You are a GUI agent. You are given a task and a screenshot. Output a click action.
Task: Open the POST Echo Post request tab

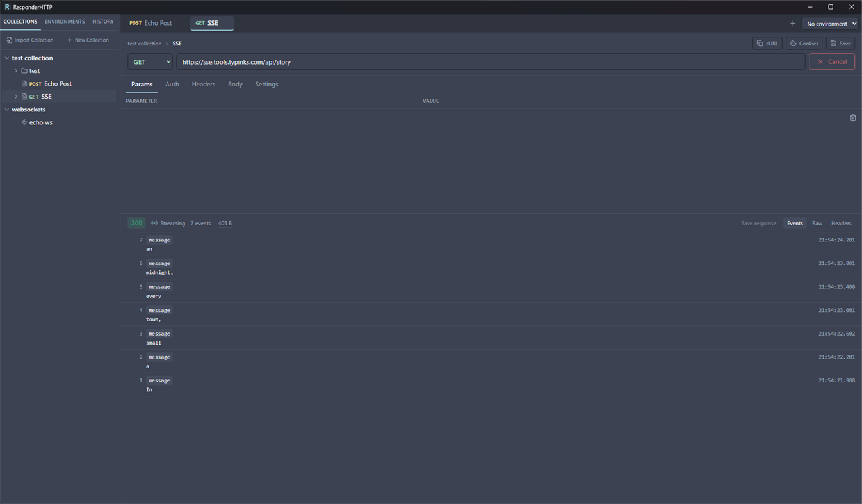pos(151,23)
